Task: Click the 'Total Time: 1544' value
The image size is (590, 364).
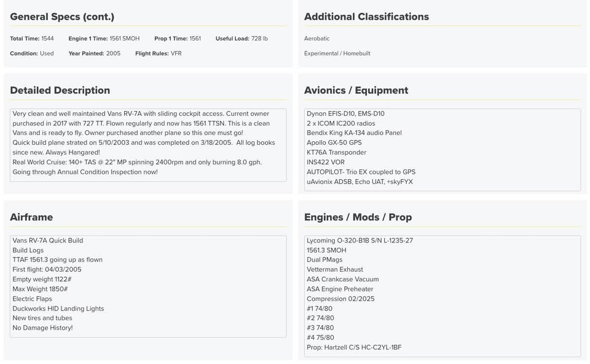Action: (32, 39)
